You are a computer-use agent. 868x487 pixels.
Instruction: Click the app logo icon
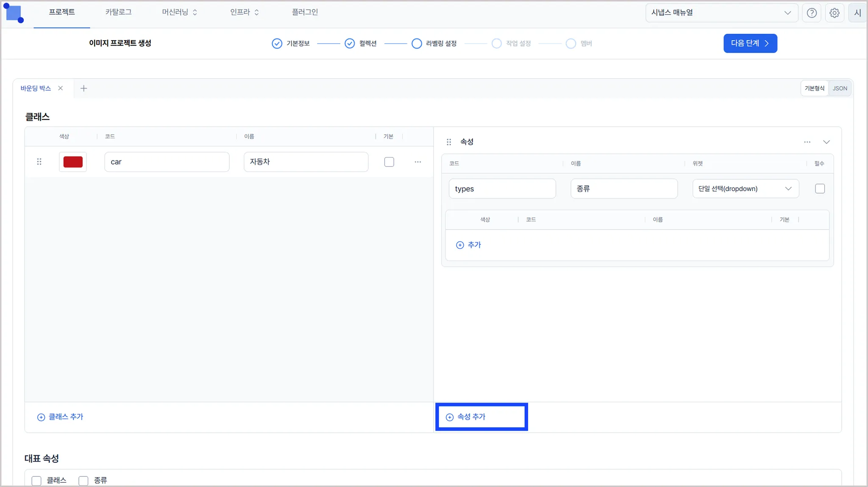pyautogui.click(x=14, y=14)
